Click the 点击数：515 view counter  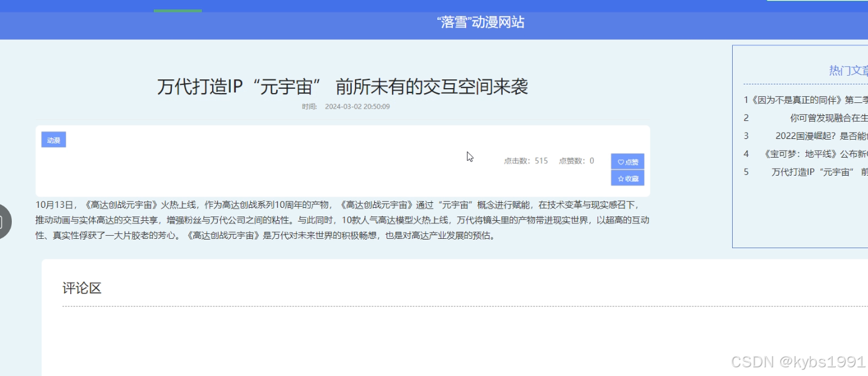[526, 161]
